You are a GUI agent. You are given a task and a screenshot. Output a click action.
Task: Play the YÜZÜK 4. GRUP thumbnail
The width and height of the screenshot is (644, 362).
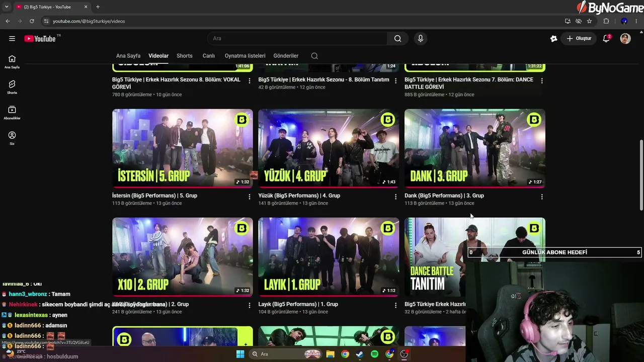point(329,148)
